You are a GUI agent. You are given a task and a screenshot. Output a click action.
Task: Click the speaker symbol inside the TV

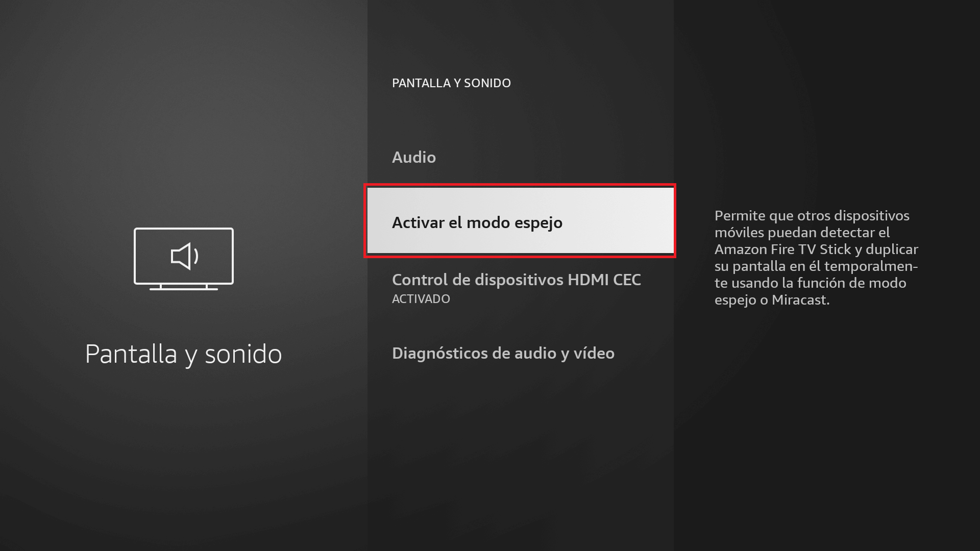184,256
